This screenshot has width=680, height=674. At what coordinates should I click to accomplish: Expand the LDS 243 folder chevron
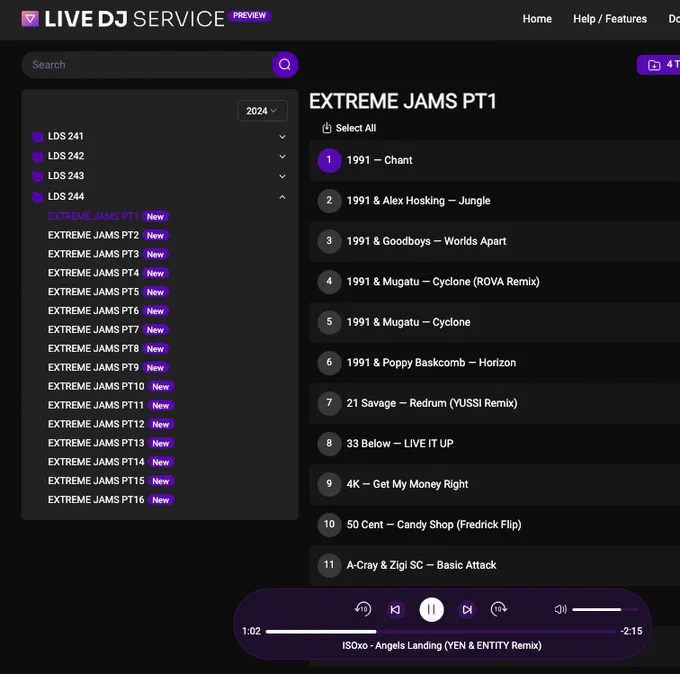click(x=282, y=176)
